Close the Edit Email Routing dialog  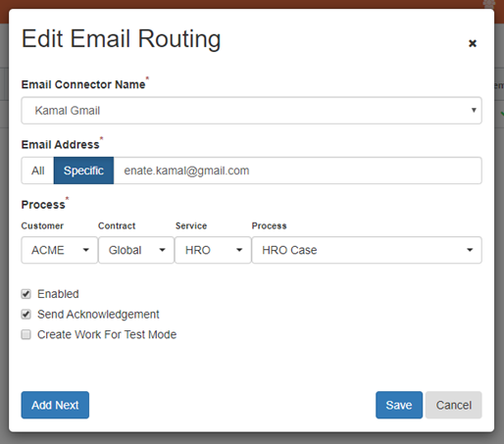click(473, 43)
